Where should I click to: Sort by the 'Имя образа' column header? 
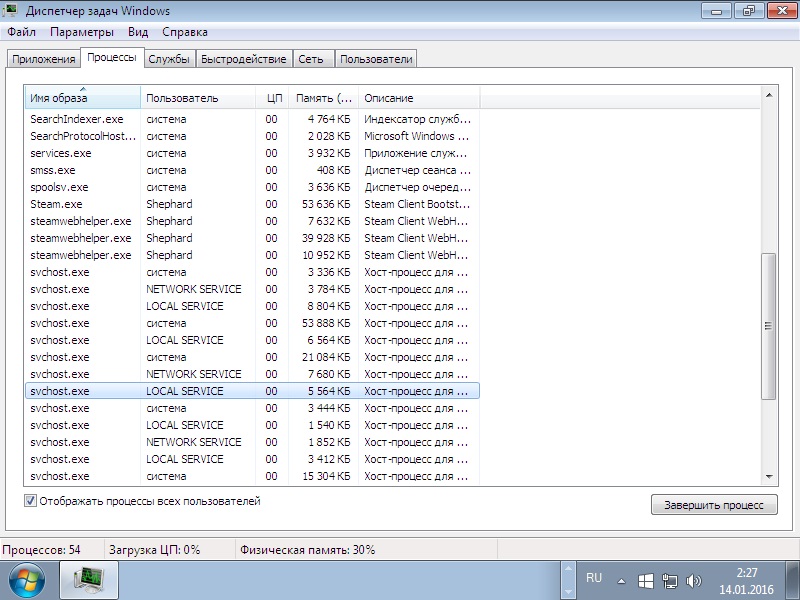[83, 97]
